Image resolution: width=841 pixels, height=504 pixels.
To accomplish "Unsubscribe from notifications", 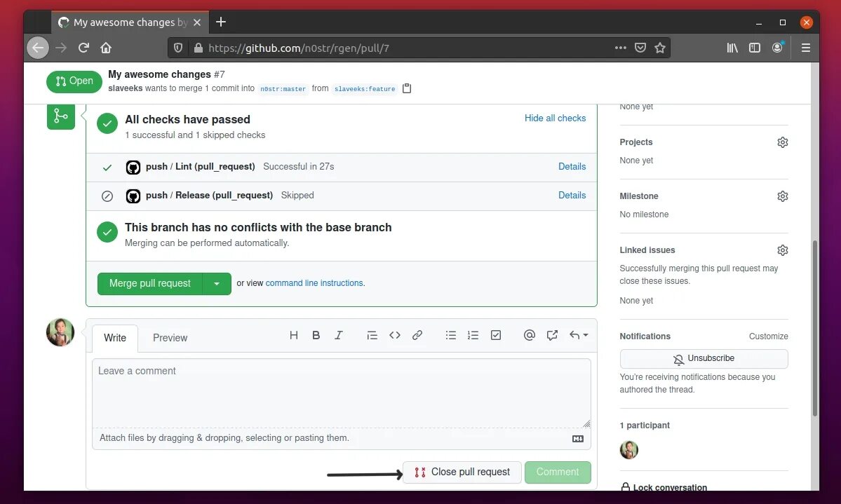I will [x=704, y=359].
